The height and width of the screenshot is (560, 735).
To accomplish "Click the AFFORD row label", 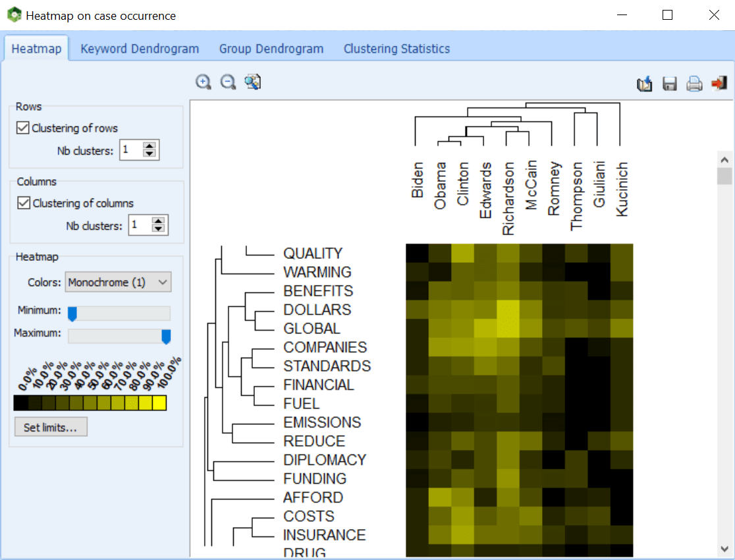I will (313, 497).
